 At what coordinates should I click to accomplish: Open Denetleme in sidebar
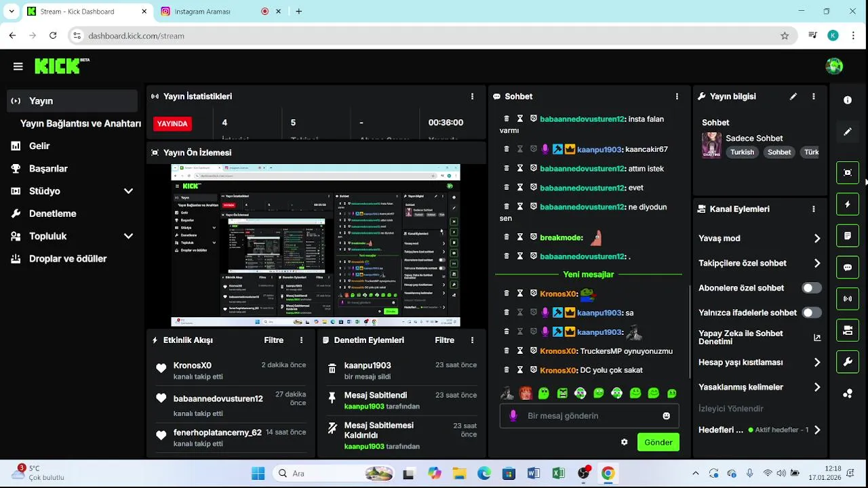tap(52, 213)
